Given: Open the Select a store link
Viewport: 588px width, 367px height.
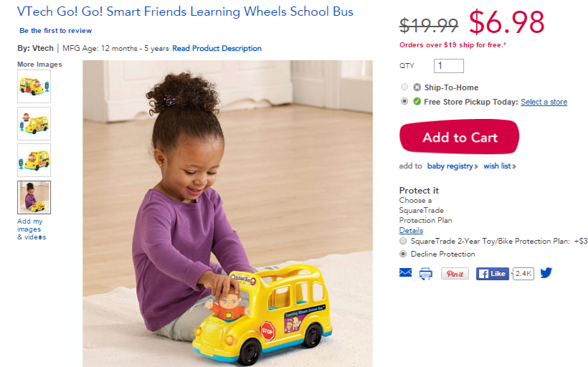Looking at the screenshot, I should click(x=544, y=102).
